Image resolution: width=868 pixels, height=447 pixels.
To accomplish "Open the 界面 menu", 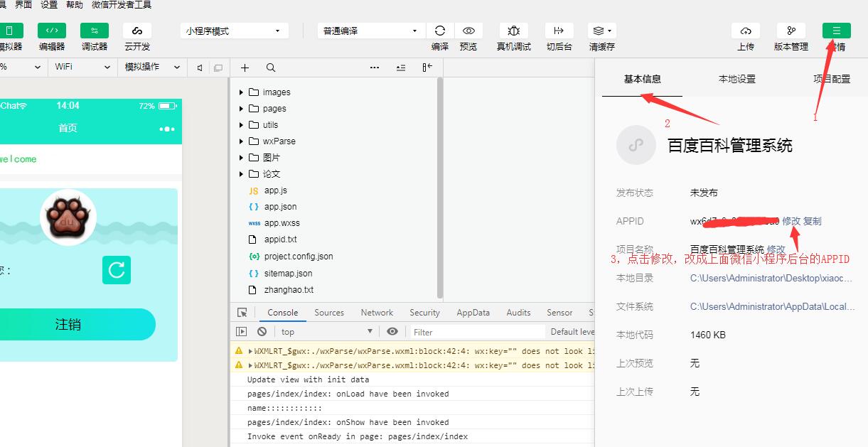I will tap(23, 5).
